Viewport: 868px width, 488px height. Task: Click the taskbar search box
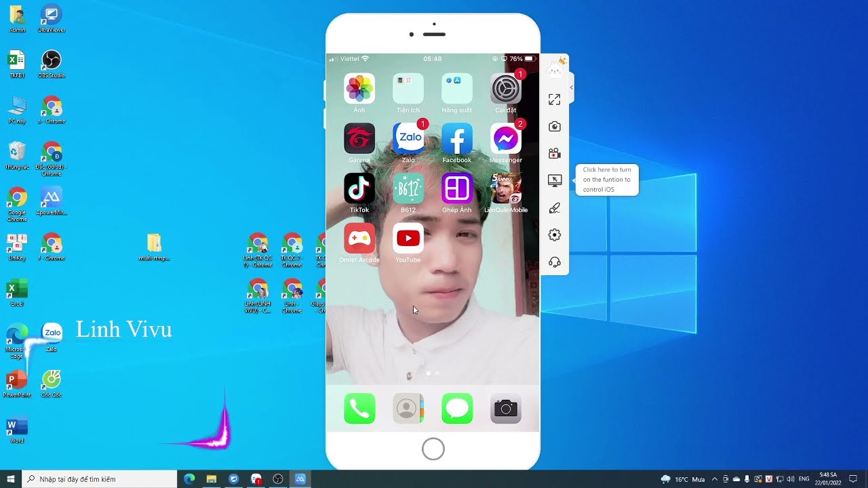click(99, 479)
